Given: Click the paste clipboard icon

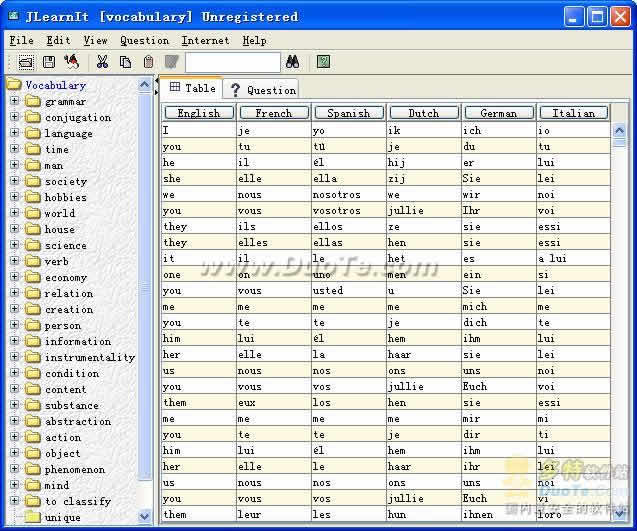Looking at the screenshot, I should [x=148, y=62].
